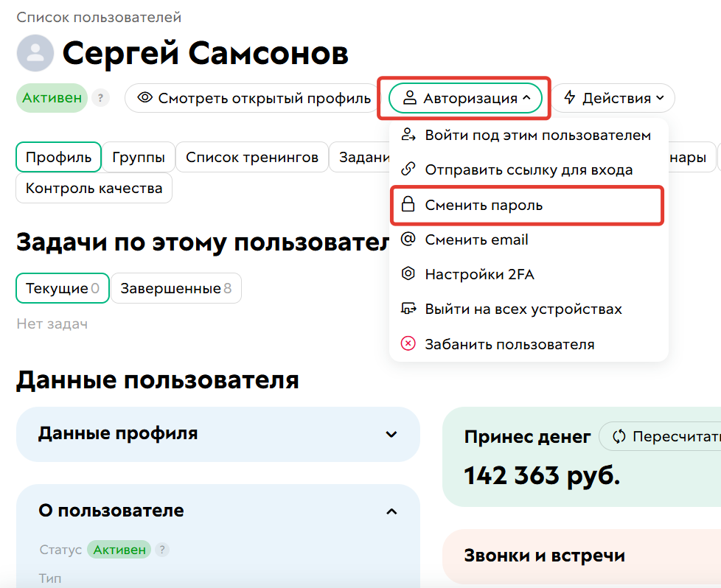721x588 pixels.
Task: Click the @ icon next to Сменить email
Action: point(408,239)
